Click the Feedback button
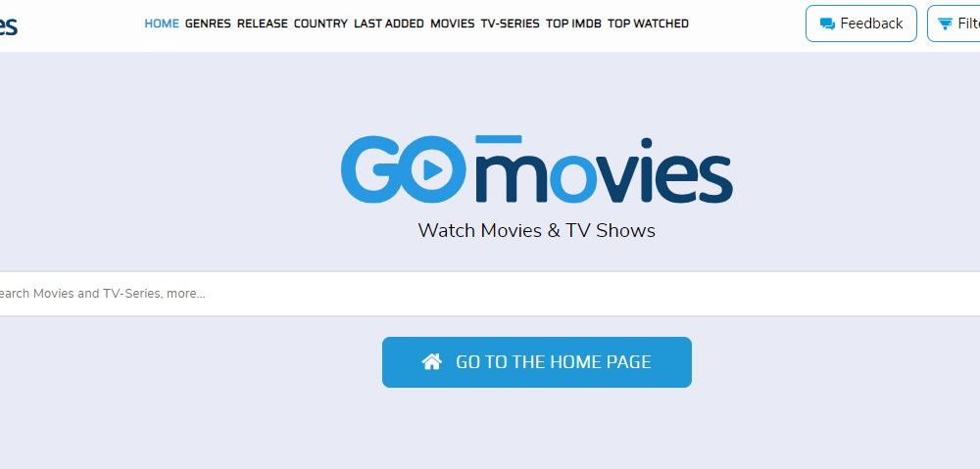This screenshot has height=469, width=980. pos(860,23)
